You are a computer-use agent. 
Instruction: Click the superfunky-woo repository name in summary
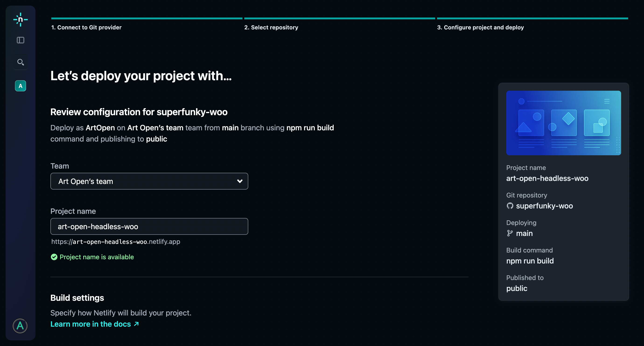point(544,206)
